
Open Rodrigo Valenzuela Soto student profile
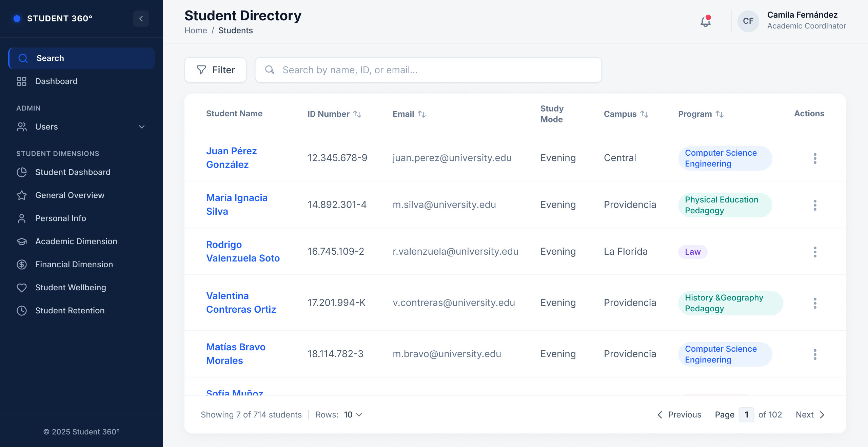(x=243, y=251)
